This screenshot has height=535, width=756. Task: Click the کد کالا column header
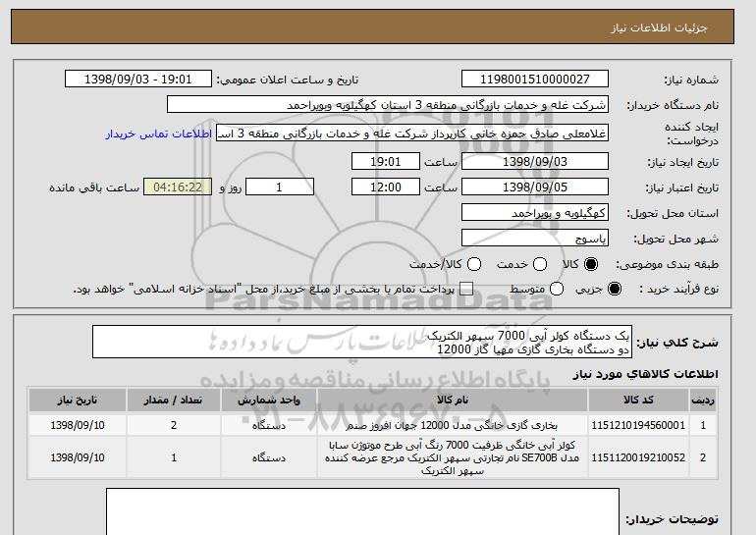[638, 401]
